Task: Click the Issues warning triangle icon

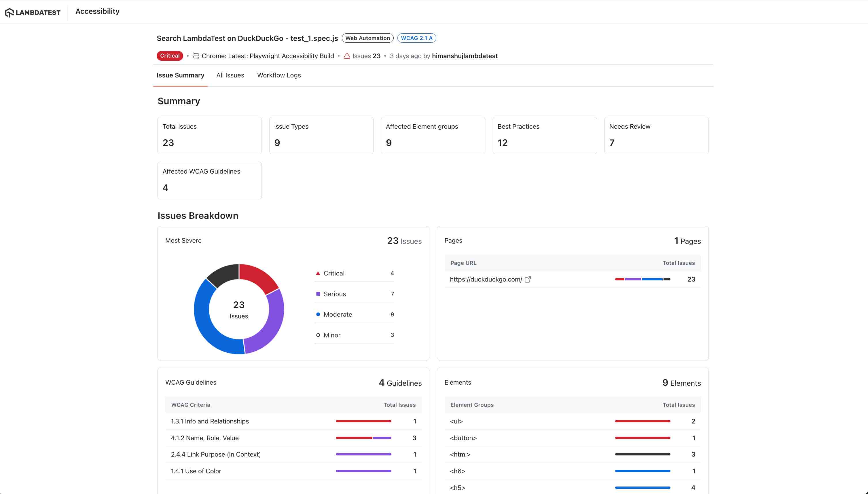Action: tap(347, 56)
